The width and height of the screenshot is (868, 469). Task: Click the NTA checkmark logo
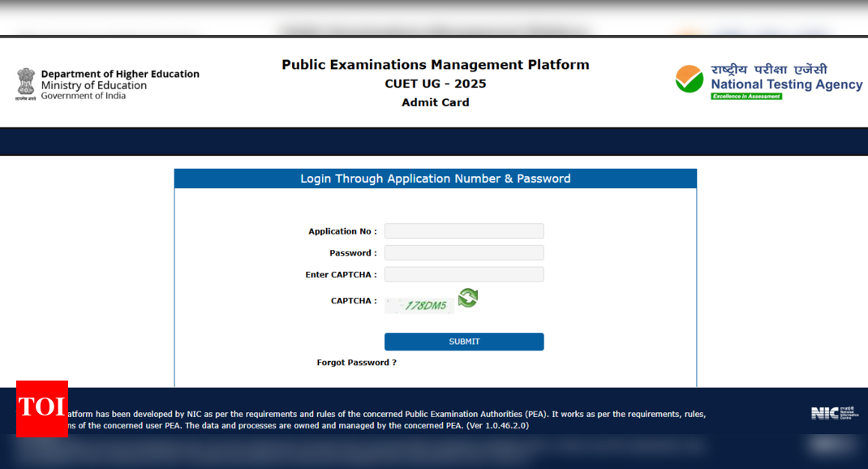point(690,80)
